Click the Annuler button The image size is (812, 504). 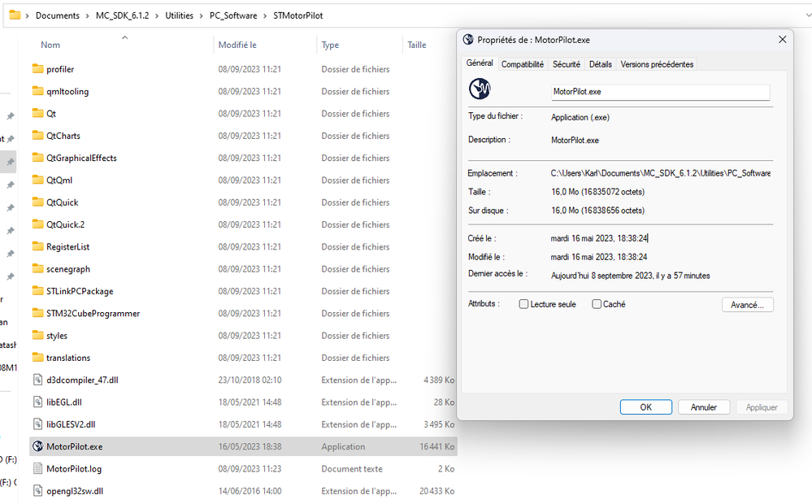pyautogui.click(x=704, y=407)
